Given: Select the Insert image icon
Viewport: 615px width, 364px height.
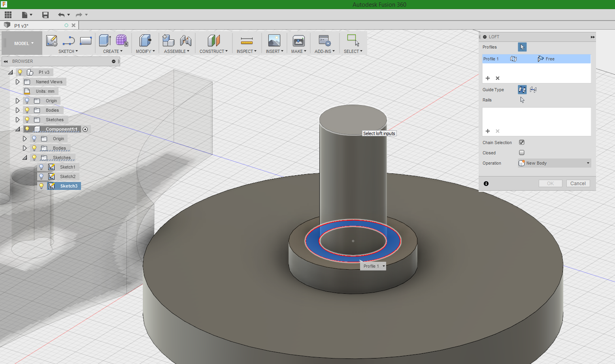Looking at the screenshot, I should pyautogui.click(x=274, y=40).
